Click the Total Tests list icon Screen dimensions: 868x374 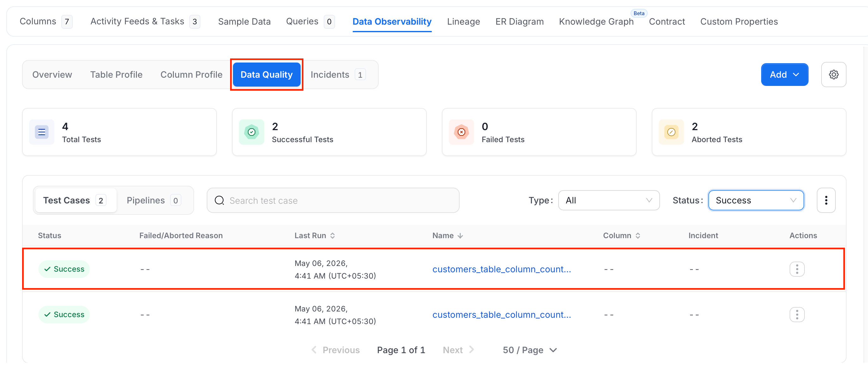(x=42, y=132)
